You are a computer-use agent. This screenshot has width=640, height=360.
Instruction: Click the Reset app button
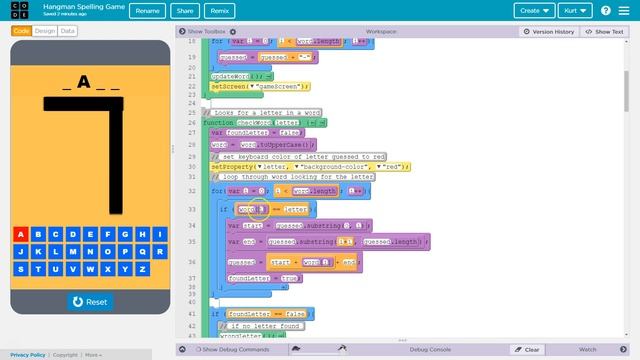coord(90,302)
